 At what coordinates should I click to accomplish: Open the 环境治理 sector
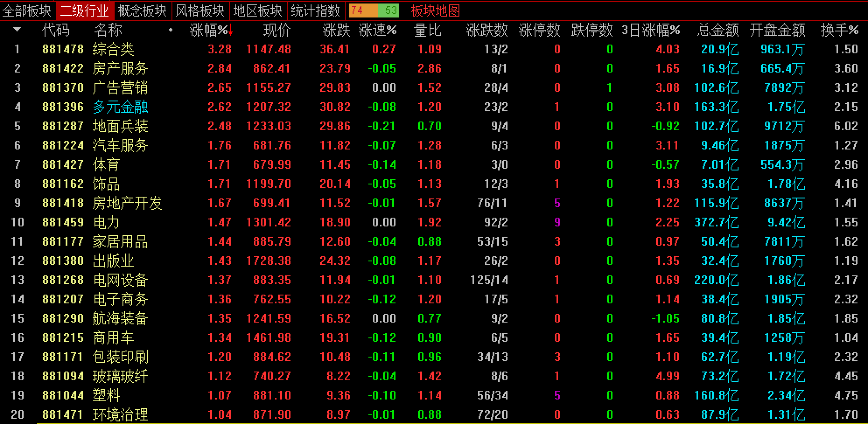120,415
